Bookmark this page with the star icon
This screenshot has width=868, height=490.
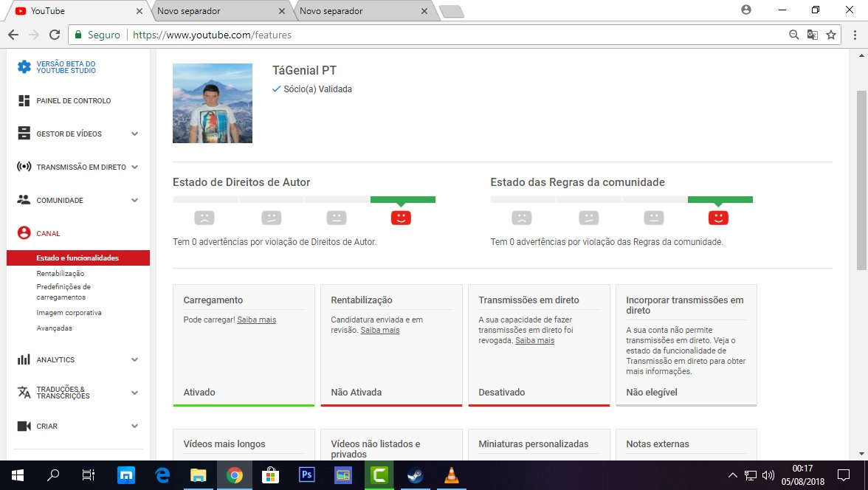[x=831, y=35]
